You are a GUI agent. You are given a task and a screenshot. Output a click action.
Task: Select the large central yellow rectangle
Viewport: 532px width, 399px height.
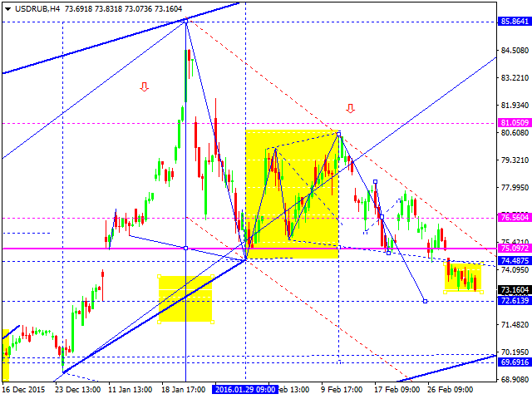click(x=291, y=194)
